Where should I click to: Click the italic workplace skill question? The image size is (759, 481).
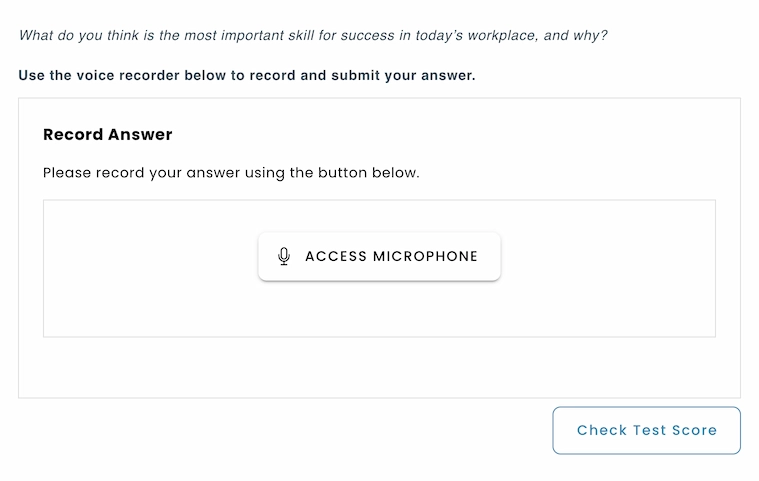point(313,36)
